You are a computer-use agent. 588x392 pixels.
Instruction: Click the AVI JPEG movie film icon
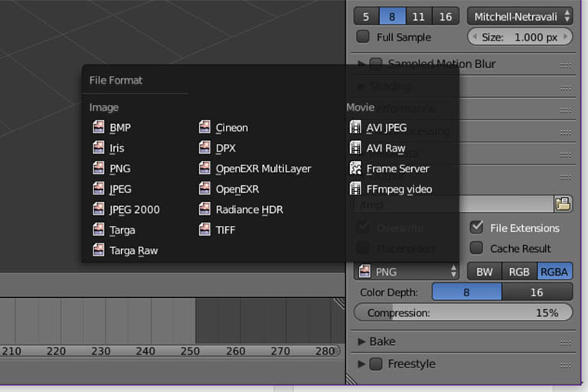(x=355, y=127)
